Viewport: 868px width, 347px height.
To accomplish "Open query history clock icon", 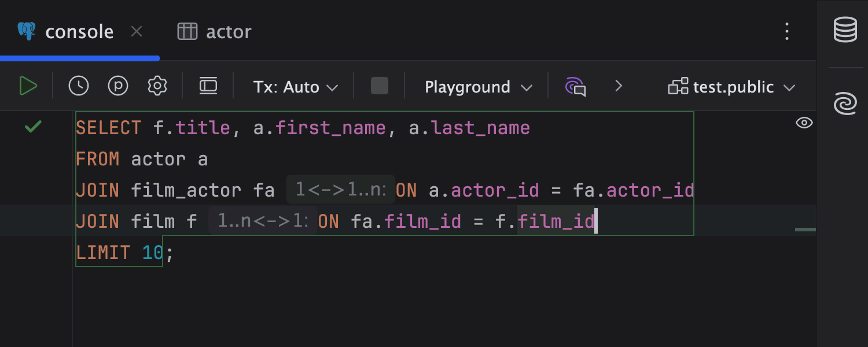I will coord(79,87).
